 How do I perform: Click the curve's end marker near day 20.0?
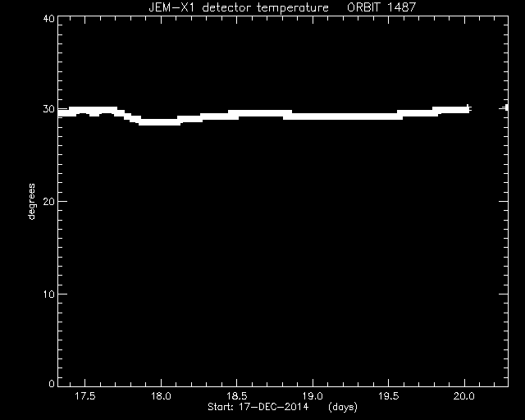[468, 109]
